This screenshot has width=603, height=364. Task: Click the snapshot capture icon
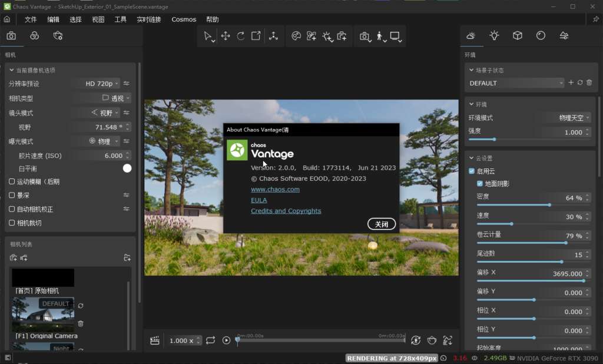(x=365, y=36)
